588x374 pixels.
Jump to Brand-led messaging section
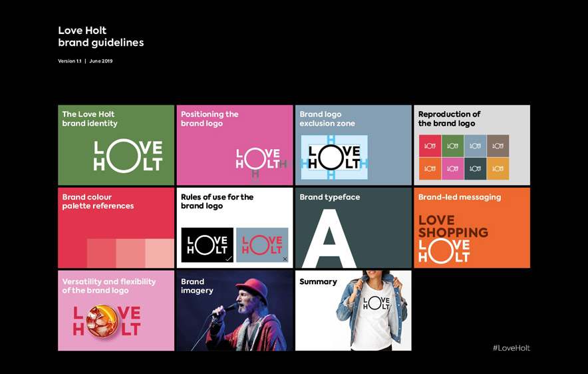[x=472, y=228]
